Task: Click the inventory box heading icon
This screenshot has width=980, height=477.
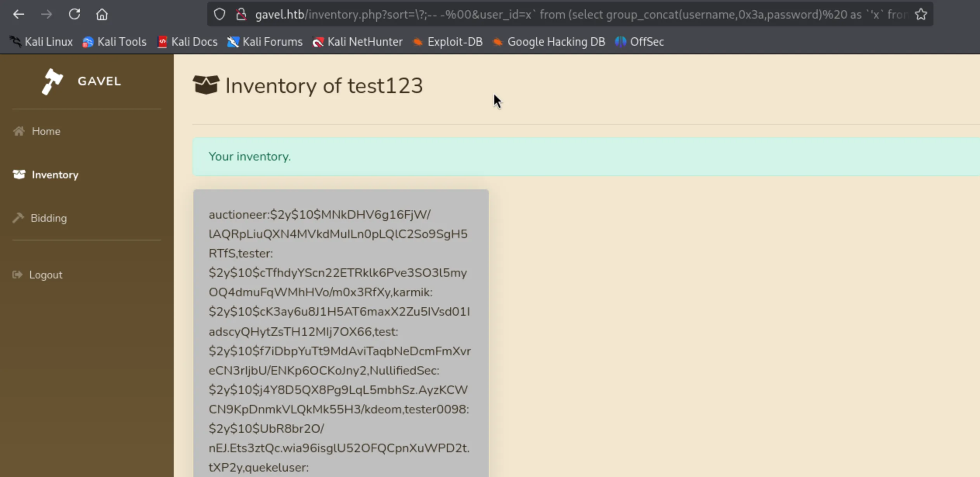Action: [x=206, y=85]
